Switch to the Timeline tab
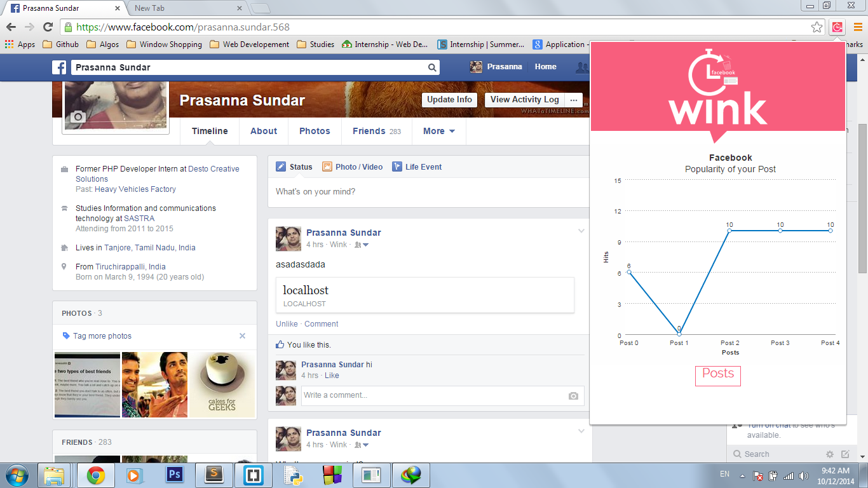This screenshot has width=868, height=488. (210, 132)
